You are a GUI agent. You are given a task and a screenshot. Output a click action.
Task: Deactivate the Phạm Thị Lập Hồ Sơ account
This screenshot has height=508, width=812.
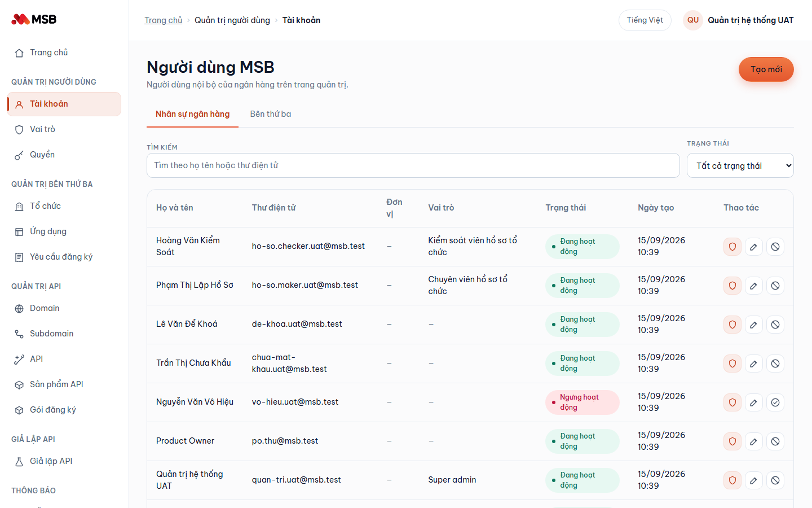point(775,286)
